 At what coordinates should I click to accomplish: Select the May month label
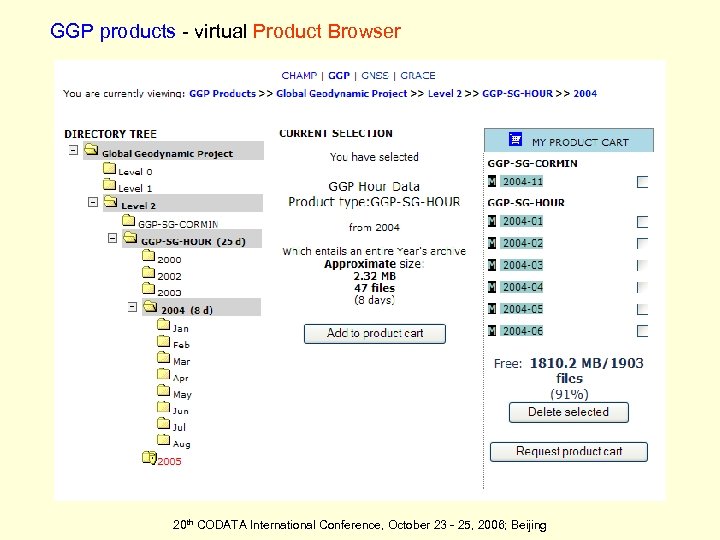[x=182, y=395]
